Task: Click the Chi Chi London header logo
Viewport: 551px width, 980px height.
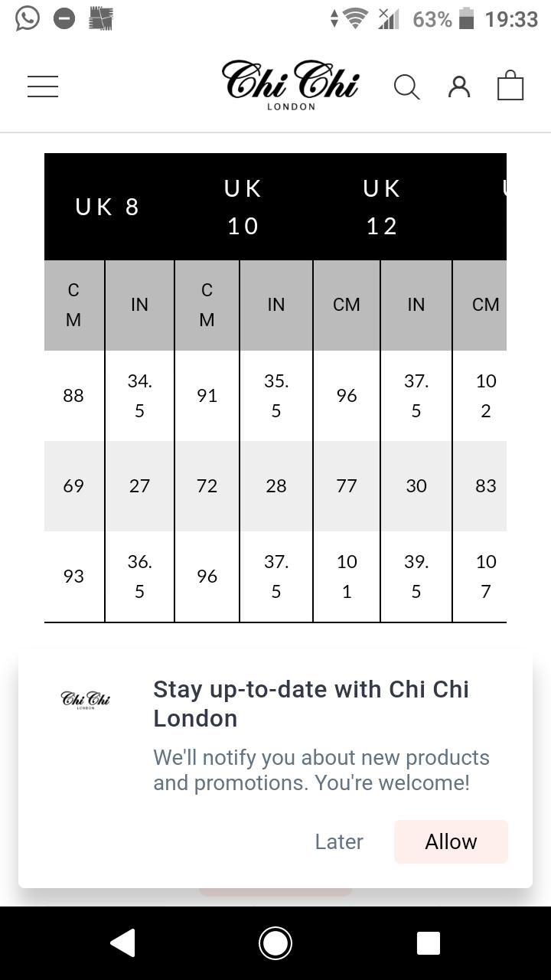Action: coord(291,84)
